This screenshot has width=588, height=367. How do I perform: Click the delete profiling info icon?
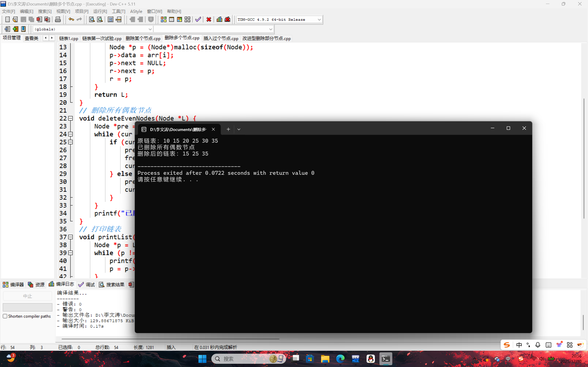tap(227, 19)
